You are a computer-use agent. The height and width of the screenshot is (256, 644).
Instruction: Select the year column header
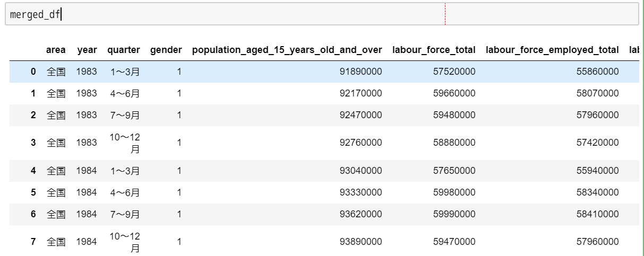point(87,50)
